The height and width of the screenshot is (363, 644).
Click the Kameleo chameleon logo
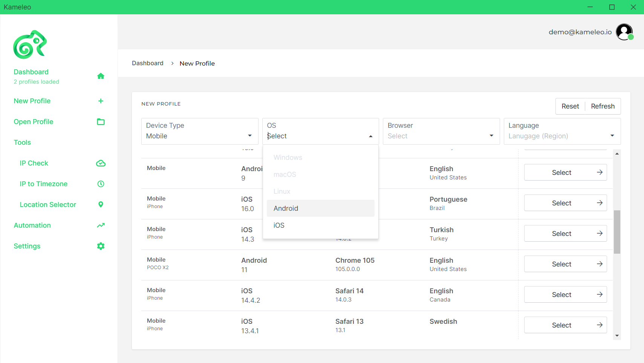(30, 44)
